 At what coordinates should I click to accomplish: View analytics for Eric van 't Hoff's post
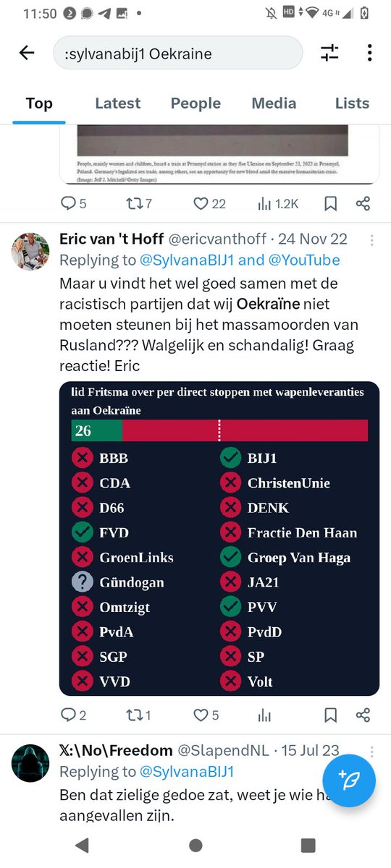tap(265, 715)
